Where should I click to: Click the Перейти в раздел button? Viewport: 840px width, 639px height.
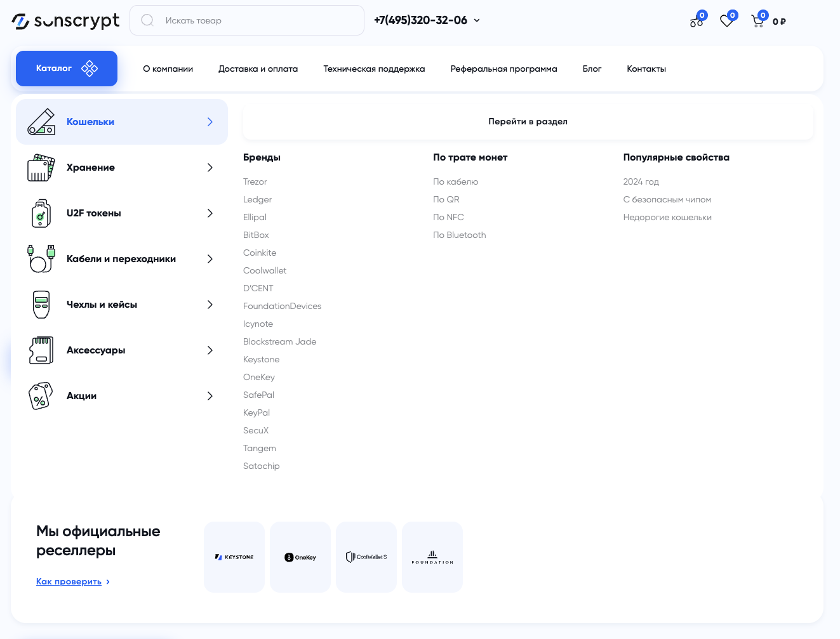(x=528, y=122)
